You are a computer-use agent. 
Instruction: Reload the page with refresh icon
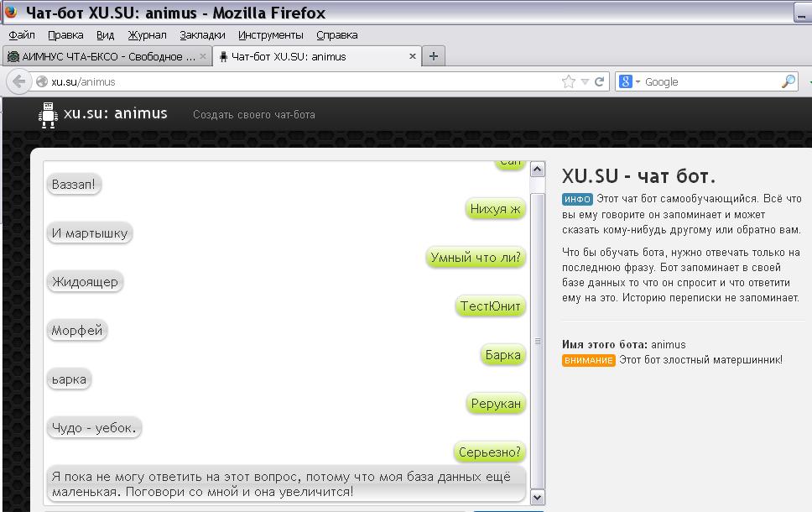click(x=599, y=82)
